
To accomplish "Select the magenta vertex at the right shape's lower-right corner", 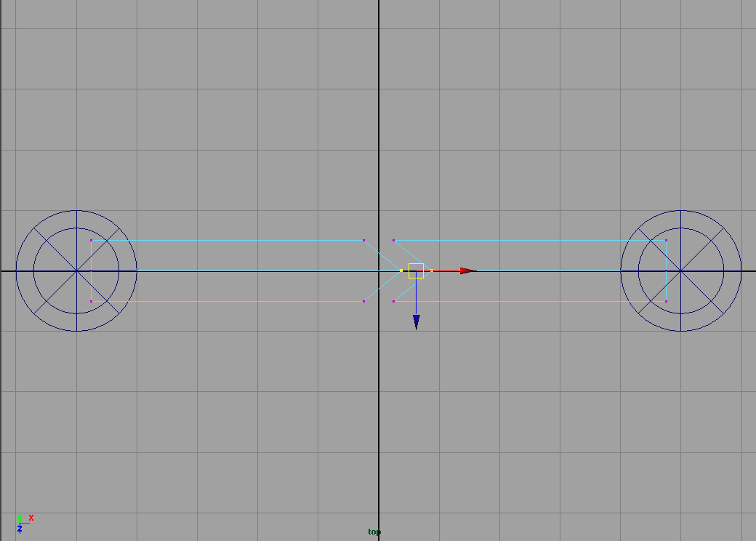I will coord(666,301).
